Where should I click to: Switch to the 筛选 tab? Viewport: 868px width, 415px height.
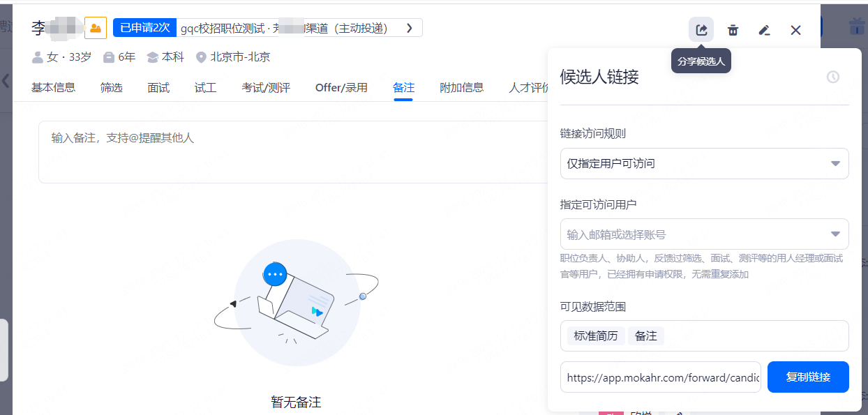(112, 87)
